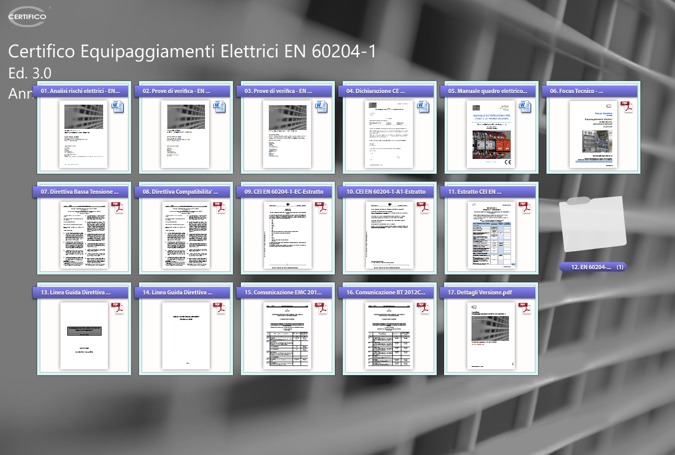
Task: Select the 11. Estratto CEI EN thumbnail
Action: click(x=490, y=235)
